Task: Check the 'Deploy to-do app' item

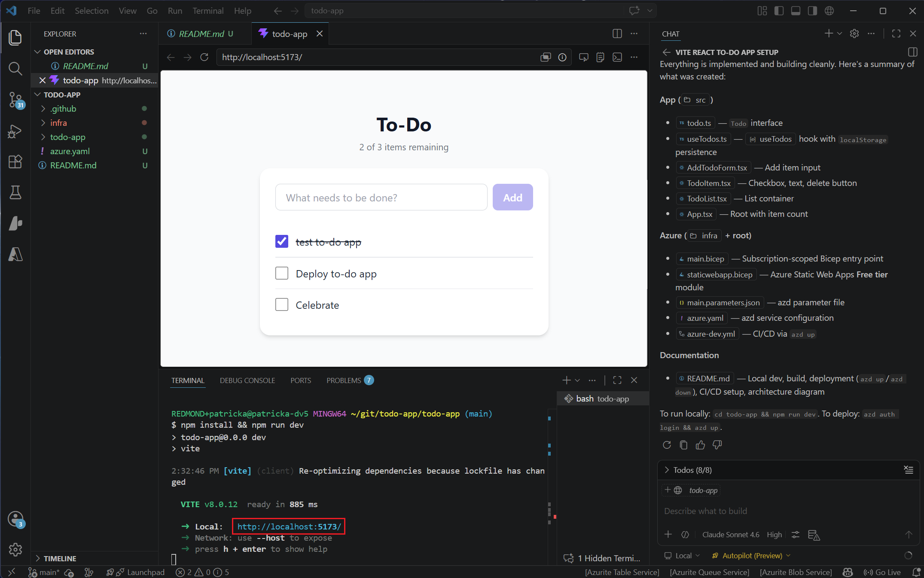Action: tap(282, 274)
